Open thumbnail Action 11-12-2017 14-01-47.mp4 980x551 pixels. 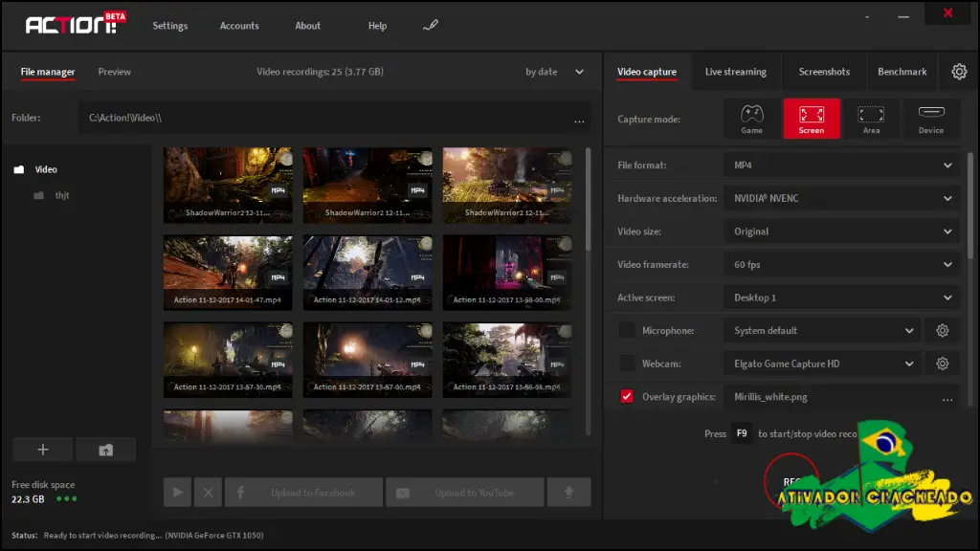pyautogui.click(x=228, y=273)
